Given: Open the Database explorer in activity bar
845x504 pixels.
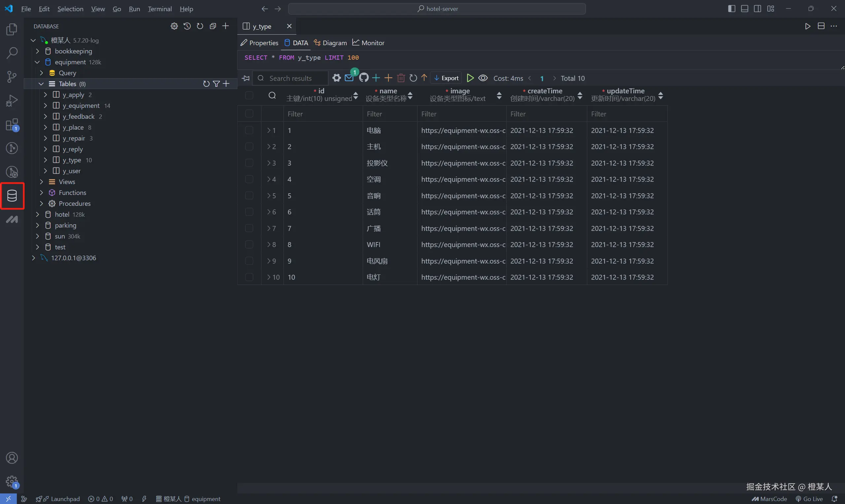Looking at the screenshot, I should pyautogui.click(x=12, y=196).
